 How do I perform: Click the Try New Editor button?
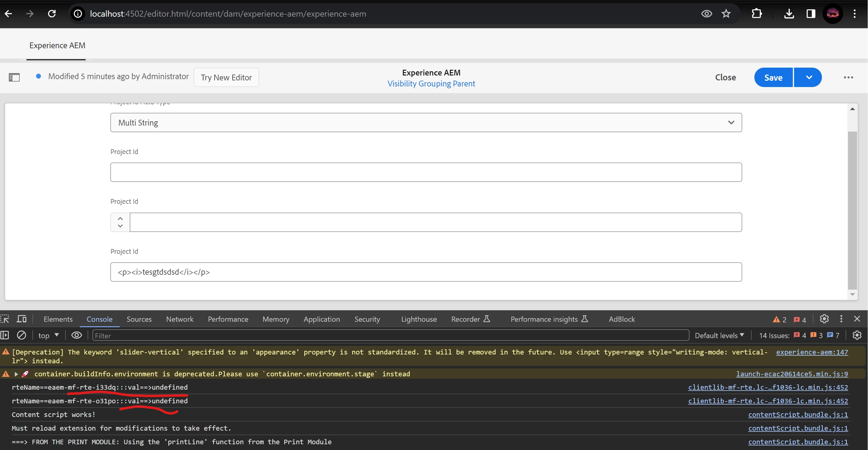click(226, 78)
